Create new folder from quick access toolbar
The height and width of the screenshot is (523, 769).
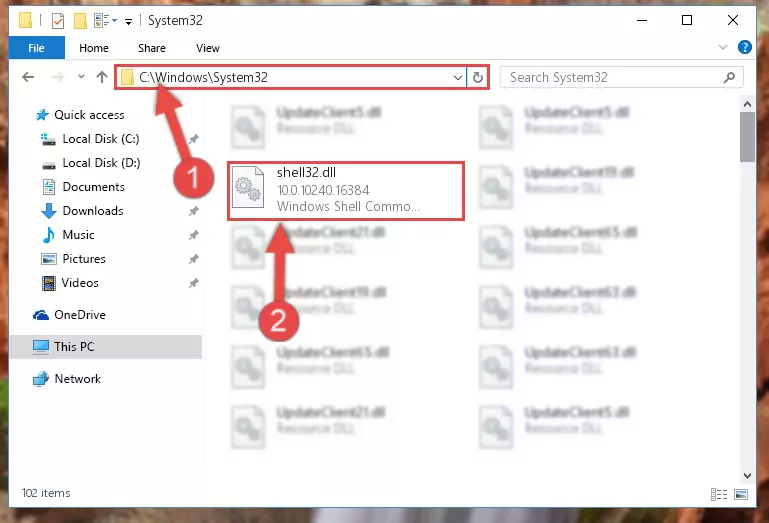click(x=80, y=21)
